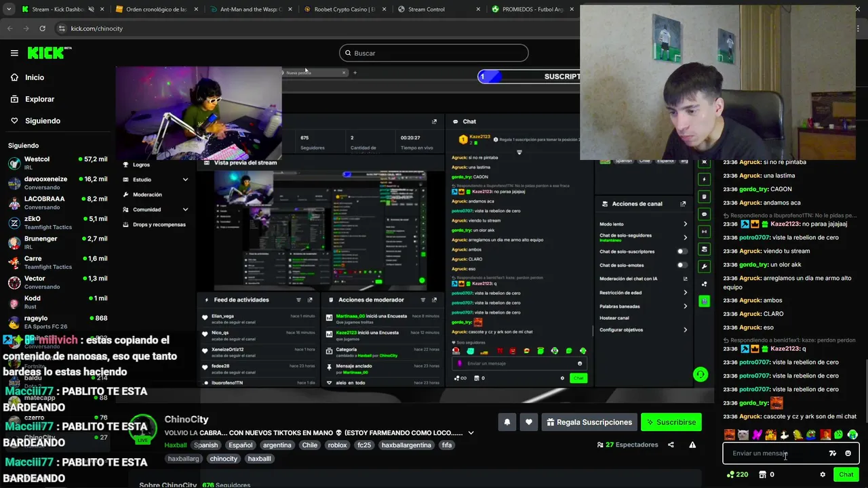Viewport: 868px width, 488px height.
Task: Click the Kick logo
Action: 49,53
